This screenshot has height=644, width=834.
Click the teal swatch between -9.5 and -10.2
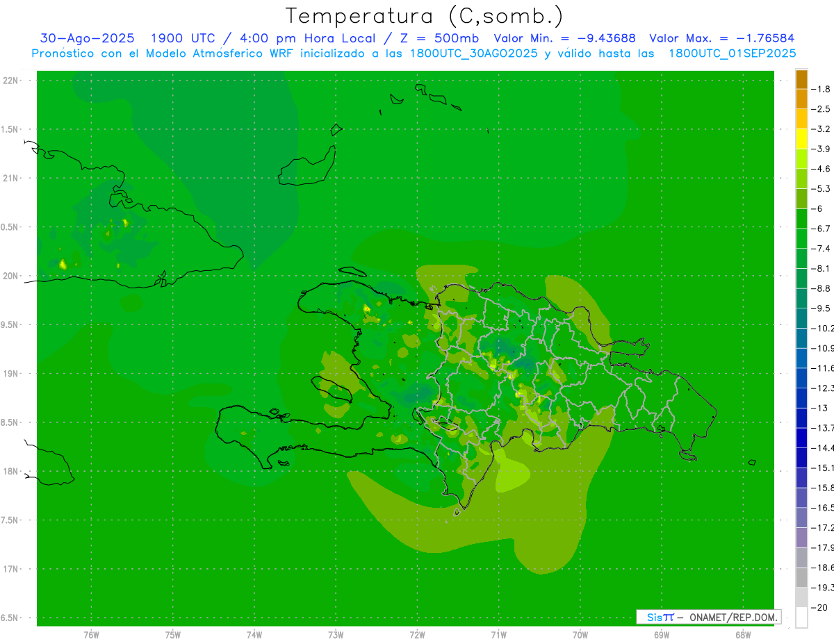pos(801,318)
